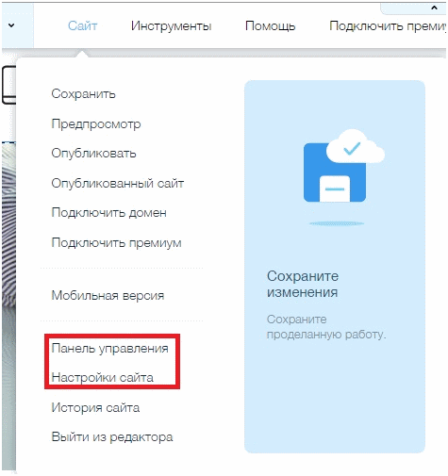Screen dimensions: 448x476
Task: Choose Подключить домен option
Action: [x=108, y=213]
